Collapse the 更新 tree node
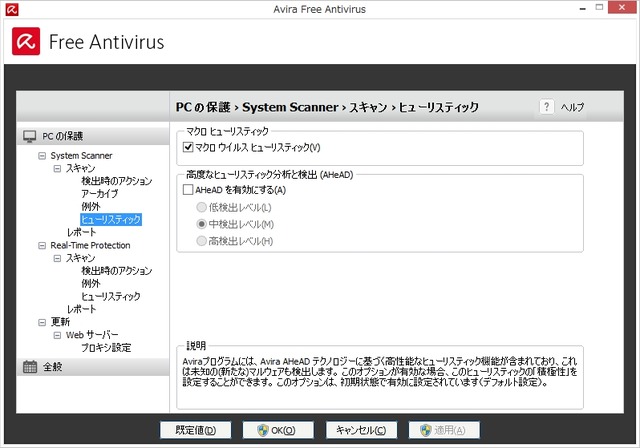This screenshot has width=640, height=448. pos(42,322)
